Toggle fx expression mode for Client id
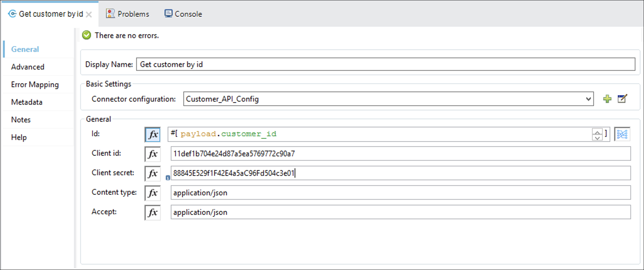 pos(153,154)
